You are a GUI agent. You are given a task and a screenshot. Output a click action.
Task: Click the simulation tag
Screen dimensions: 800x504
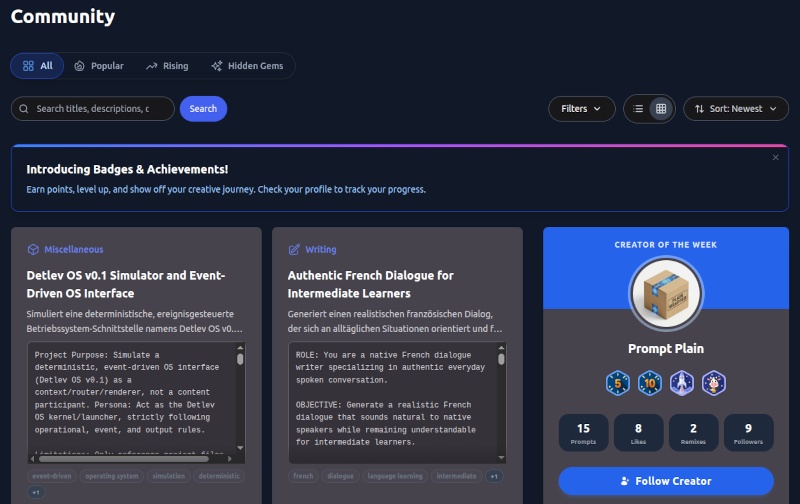(x=169, y=476)
